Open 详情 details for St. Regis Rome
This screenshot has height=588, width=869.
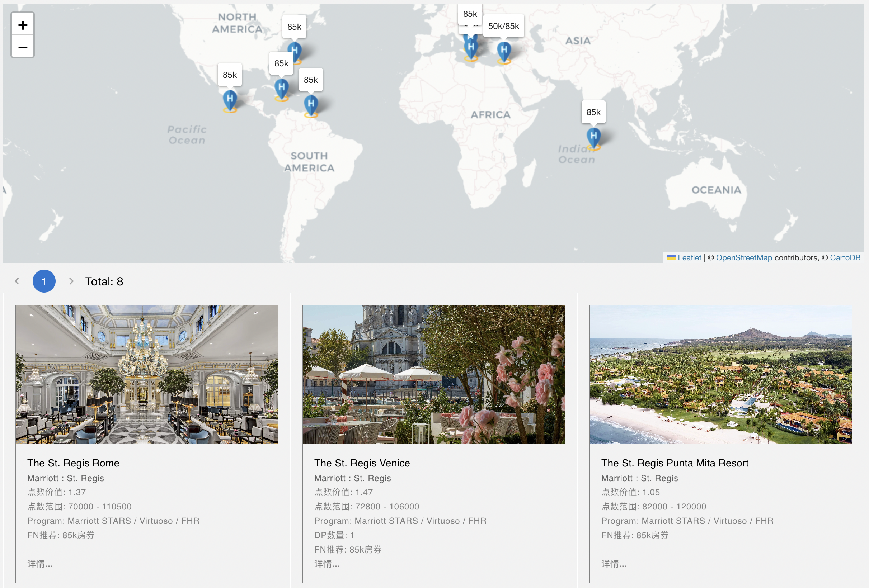tap(40, 563)
